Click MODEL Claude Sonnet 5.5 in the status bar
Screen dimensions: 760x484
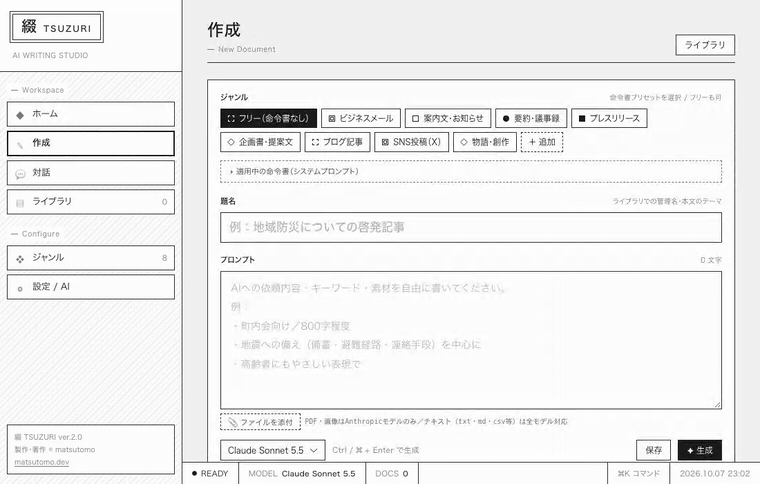[301, 473]
